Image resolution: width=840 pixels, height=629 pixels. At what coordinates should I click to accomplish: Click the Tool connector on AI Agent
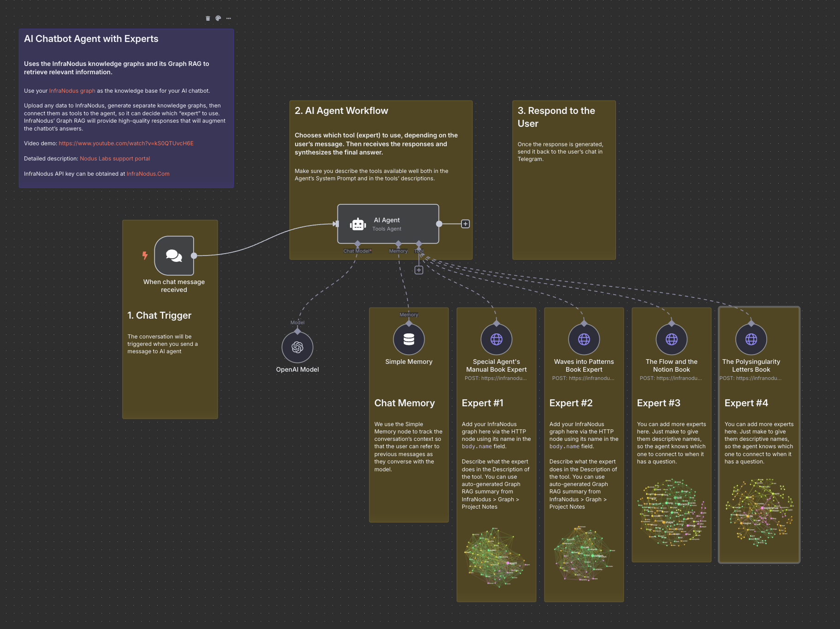click(419, 244)
